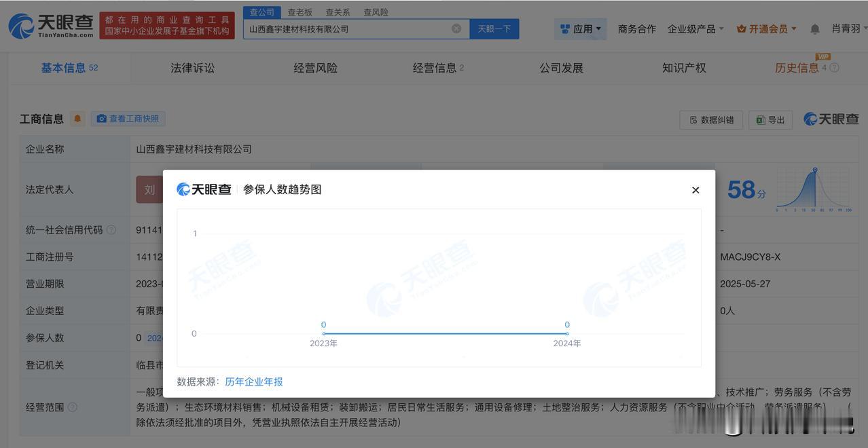Switch to 知识产权 tab
The height and width of the screenshot is (448, 868).
click(x=684, y=68)
